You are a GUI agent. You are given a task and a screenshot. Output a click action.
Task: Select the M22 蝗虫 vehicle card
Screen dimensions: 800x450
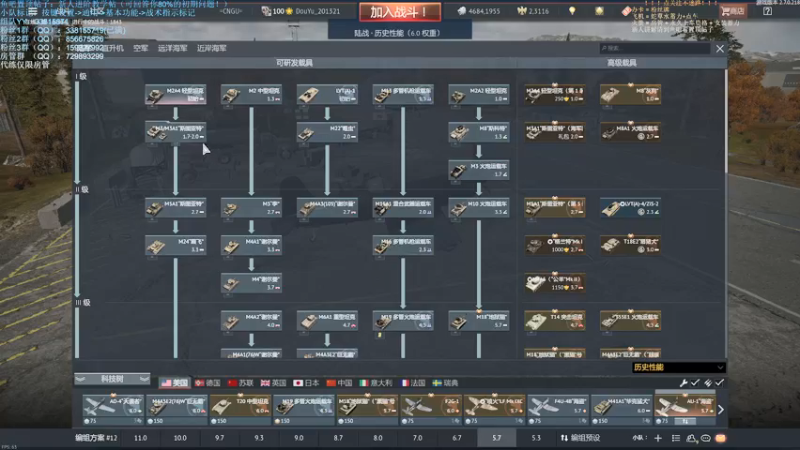click(x=327, y=132)
